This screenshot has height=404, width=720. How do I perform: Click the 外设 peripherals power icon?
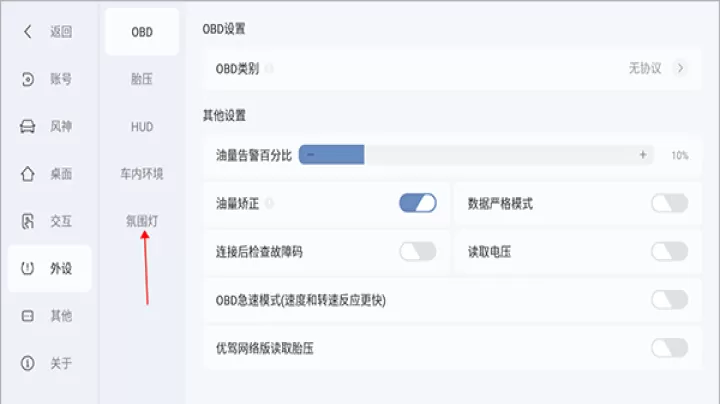[28, 268]
